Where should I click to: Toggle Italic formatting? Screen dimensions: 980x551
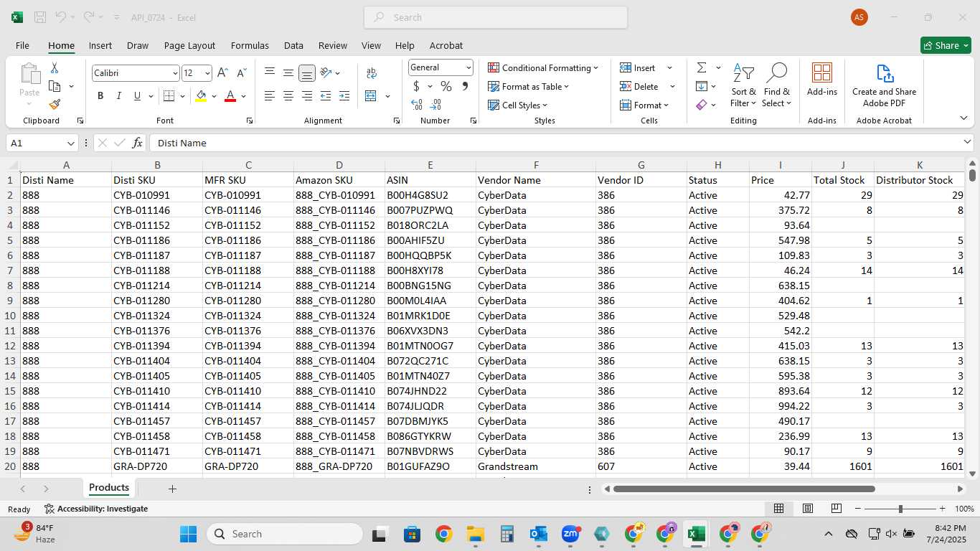click(119, 96)
